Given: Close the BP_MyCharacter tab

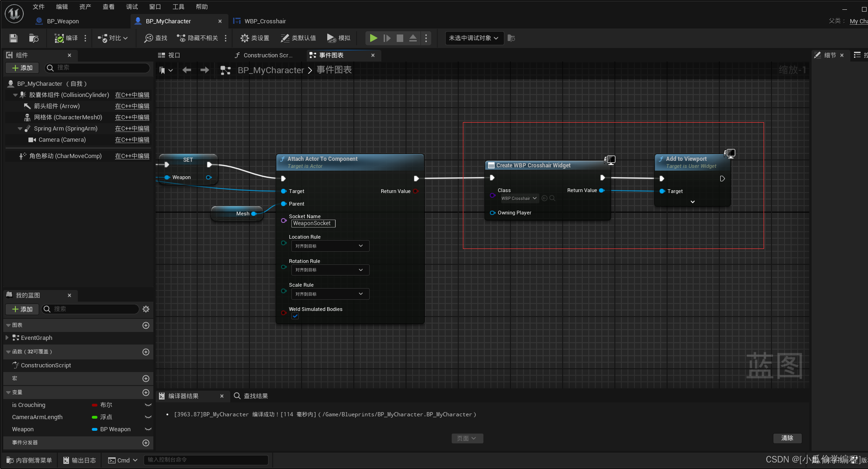Looking at the screenshot, I should 220,21.
